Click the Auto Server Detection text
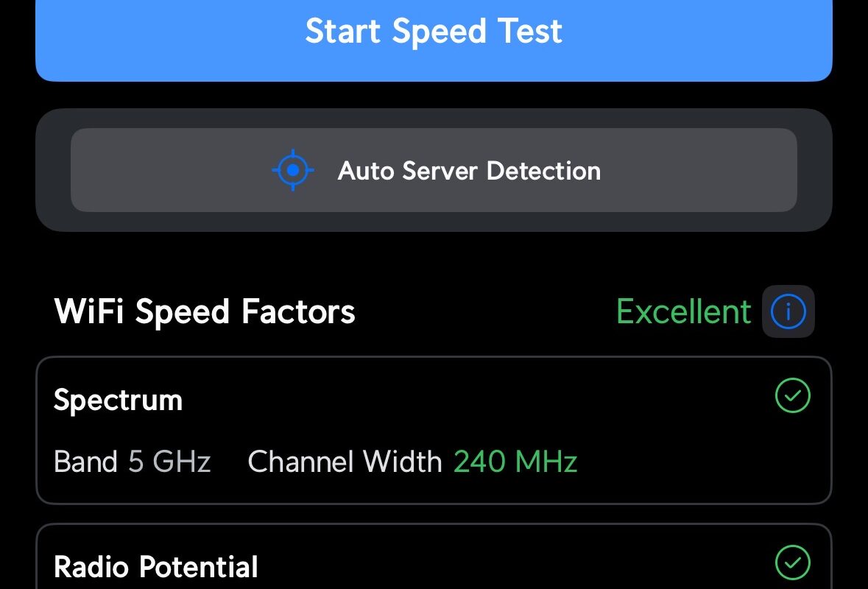 tap(469, 171)
